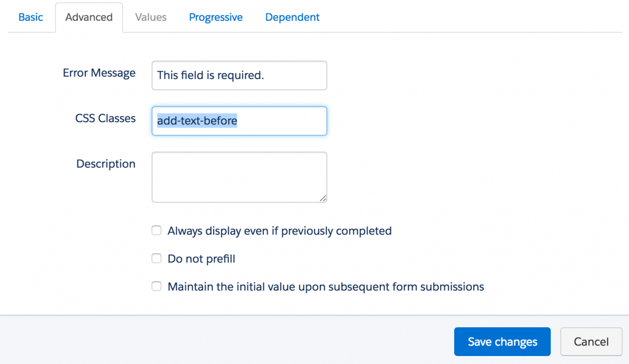
Task: Click the Save changes button
Action: coord(502,342)
